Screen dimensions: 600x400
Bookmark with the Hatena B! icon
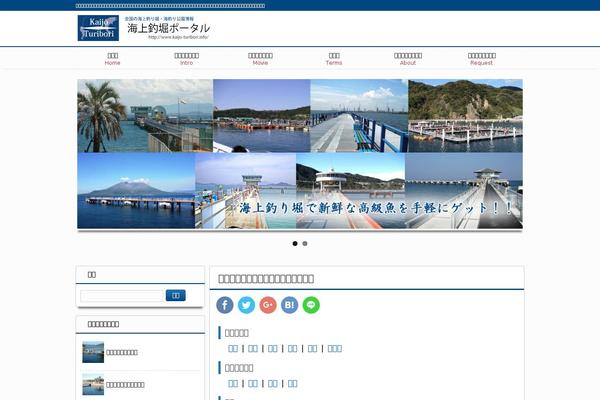[x=290, y=305]
